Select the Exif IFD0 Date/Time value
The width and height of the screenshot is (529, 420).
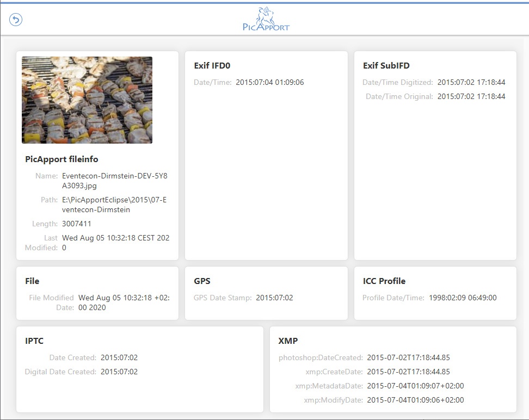(269, 83)
